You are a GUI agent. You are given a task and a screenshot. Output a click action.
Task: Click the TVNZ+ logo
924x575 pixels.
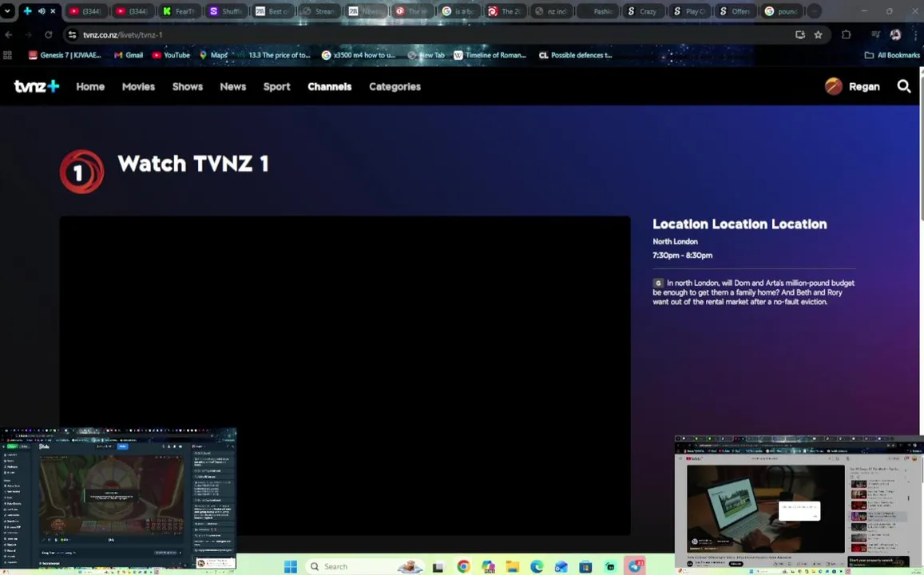[x=37, y=86]
